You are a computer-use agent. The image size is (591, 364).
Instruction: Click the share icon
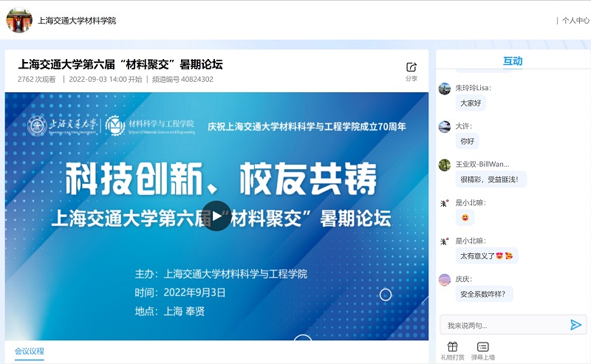tap(411, 67)
